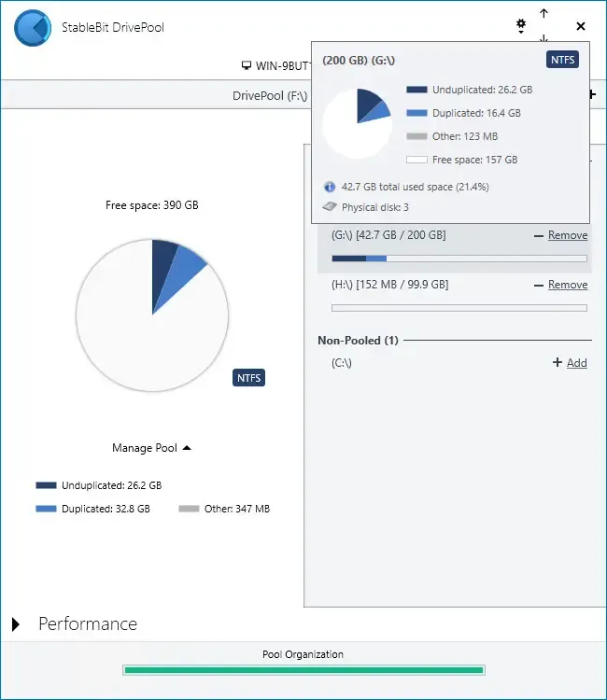Click Duplicated: 16.4 GB label

tap(476, 113)
